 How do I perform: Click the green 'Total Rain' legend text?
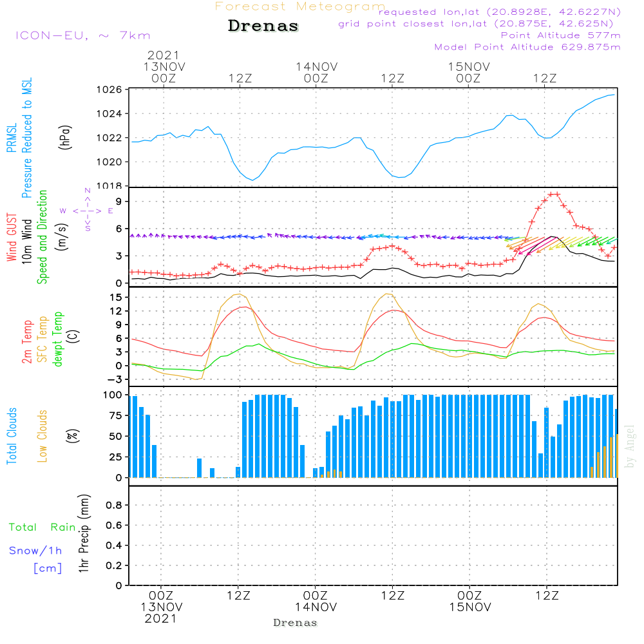[x=43, y=527]
